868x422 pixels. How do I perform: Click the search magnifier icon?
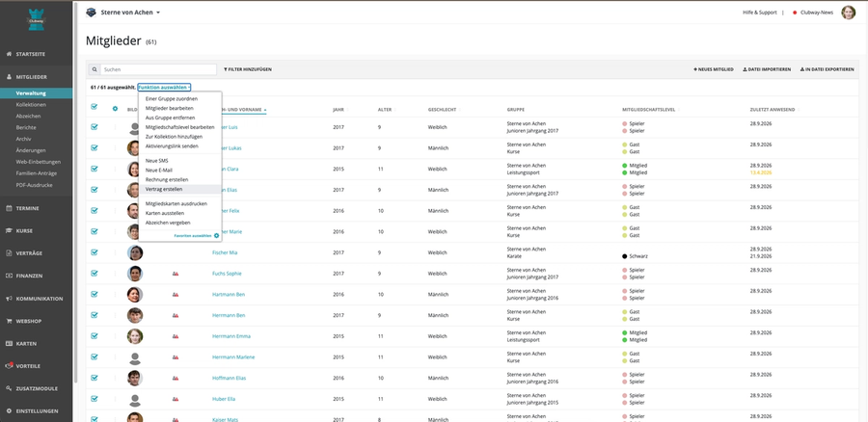coord(95,69)
